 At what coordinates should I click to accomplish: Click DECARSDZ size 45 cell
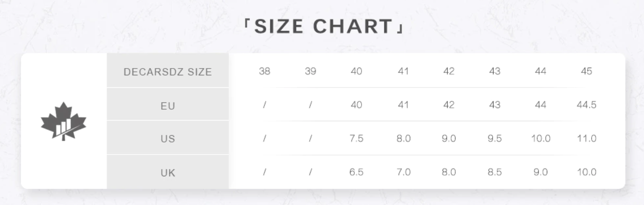(x=586, y=72)
